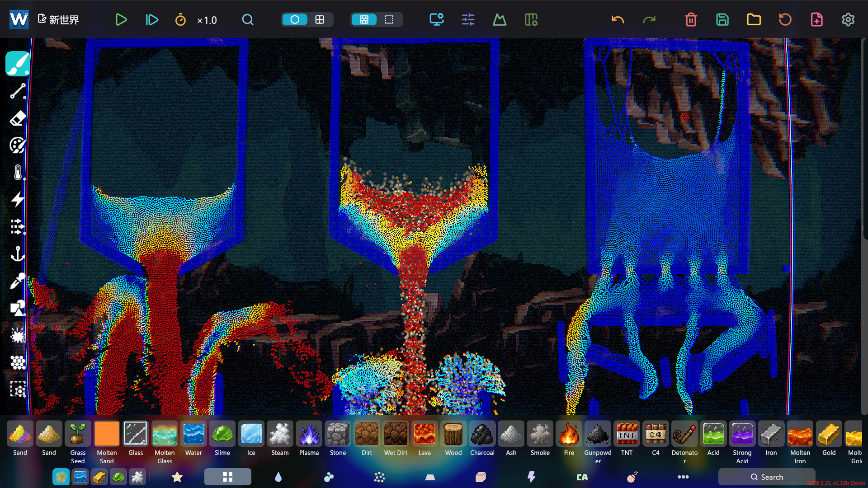
Task: Open the simulation speed timer icon
Action: [180, 20]
